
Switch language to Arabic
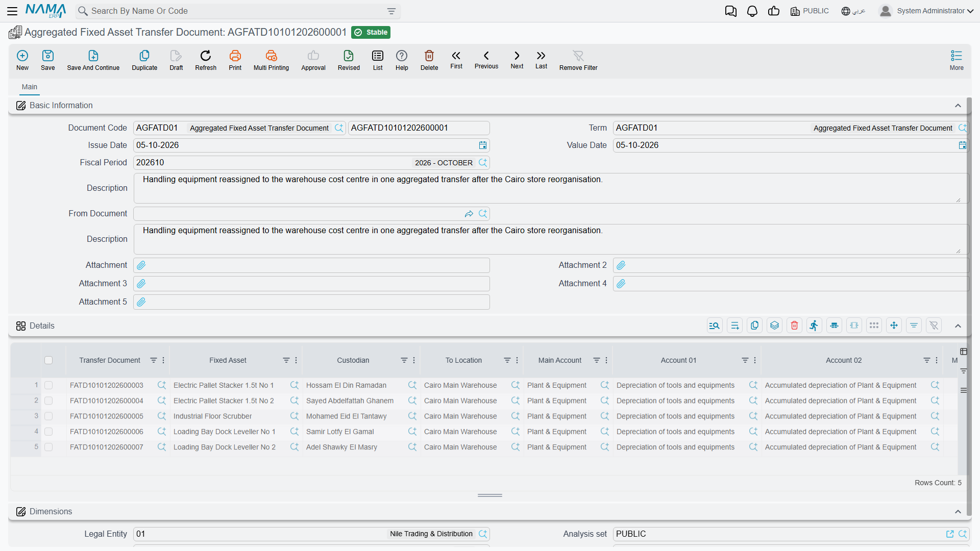pos(853,11)
